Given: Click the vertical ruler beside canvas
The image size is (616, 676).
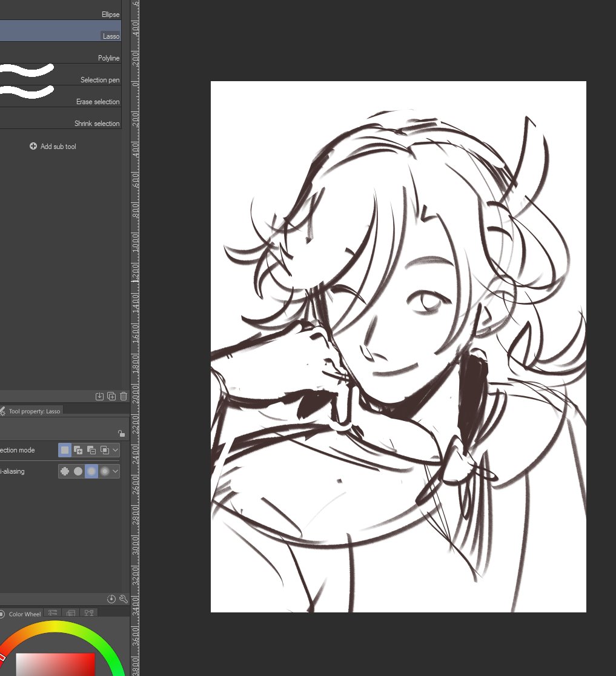Looking at the screenshot, I should point(135,338).
